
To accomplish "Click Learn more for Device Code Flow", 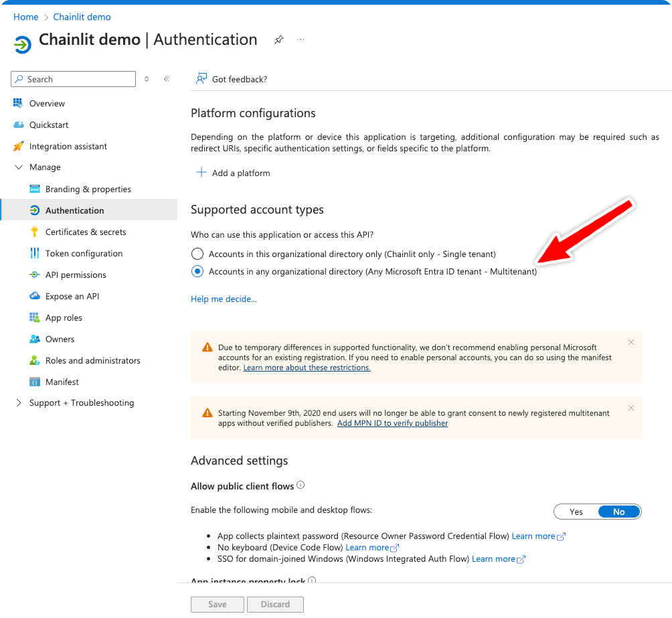I will click(367, 548).
